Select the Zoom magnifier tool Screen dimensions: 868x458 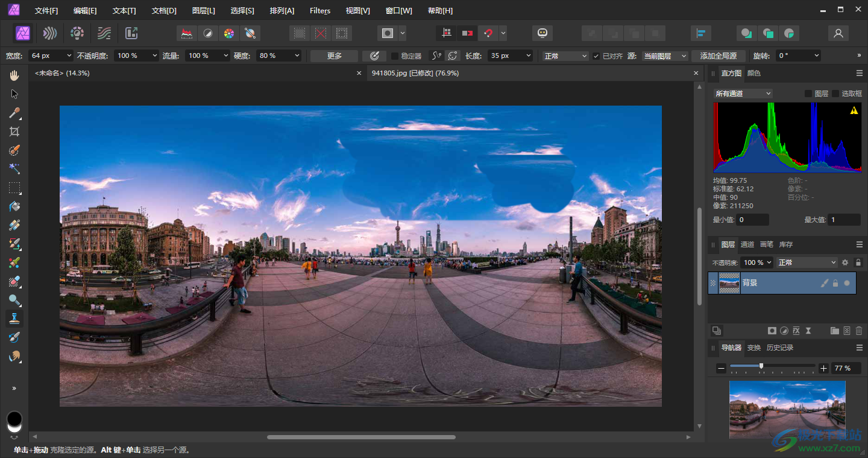click(14, 300)
